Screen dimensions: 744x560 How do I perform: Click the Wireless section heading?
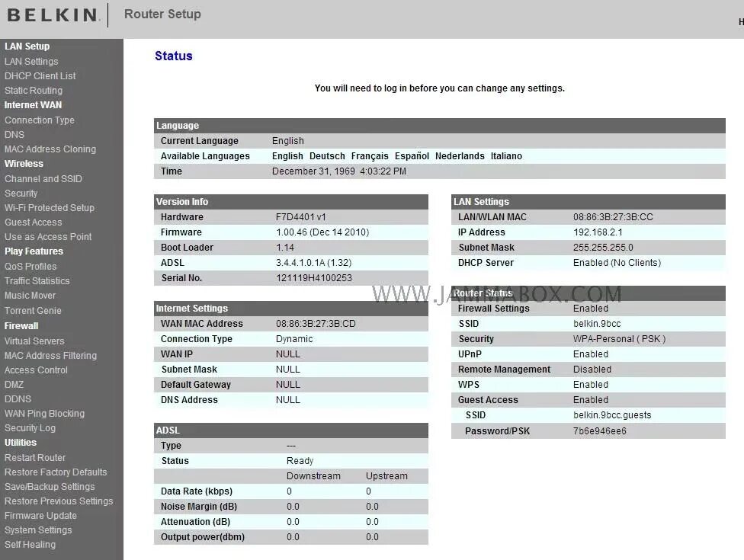tap(24, 164)
